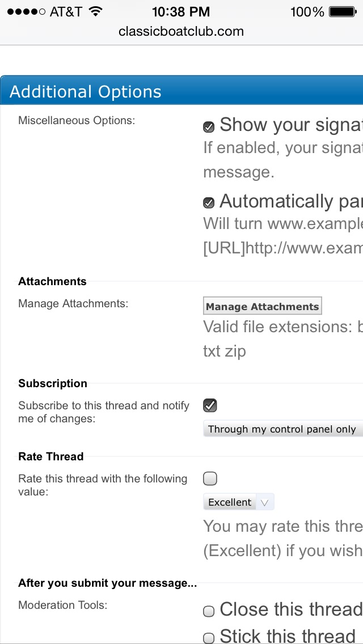The image size is (363, 644).
Task: Click the Show your signature label text
Action: [290, 125]
